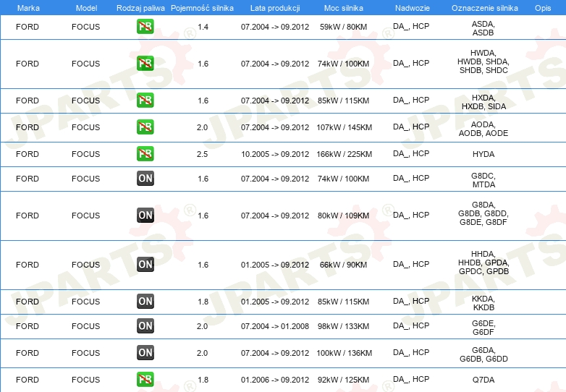The width and height of the screenshot is (566, 392).
Task: Click capacity 1.8 in KKDA row
Action: [203, 302]
